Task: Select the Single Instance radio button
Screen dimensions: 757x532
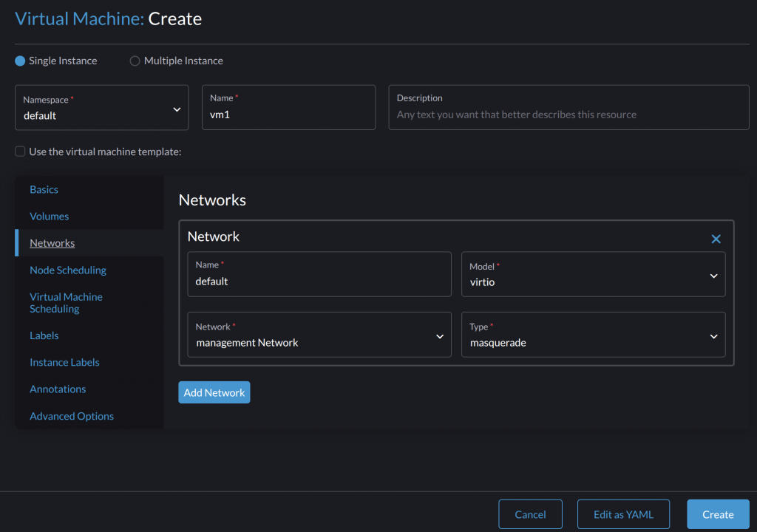Action: tap(20, 61)
